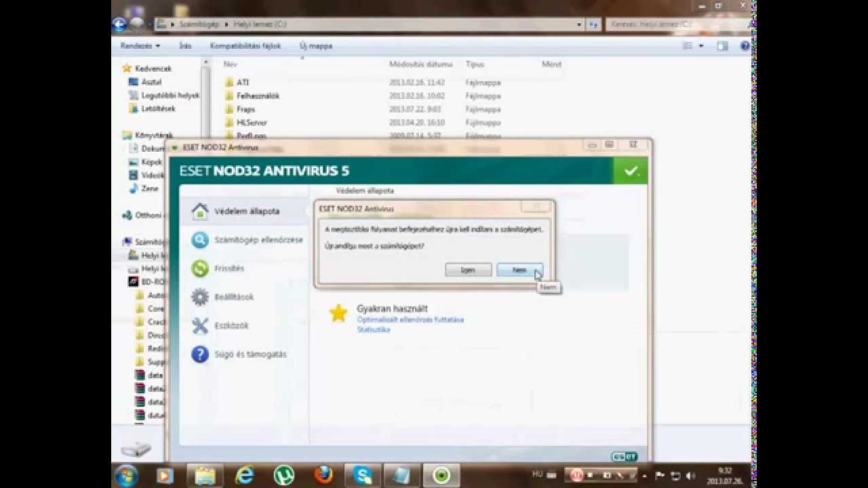Click the green Frissítés update icon
This screenshot has height=488, width=868.
coord(199,268)
